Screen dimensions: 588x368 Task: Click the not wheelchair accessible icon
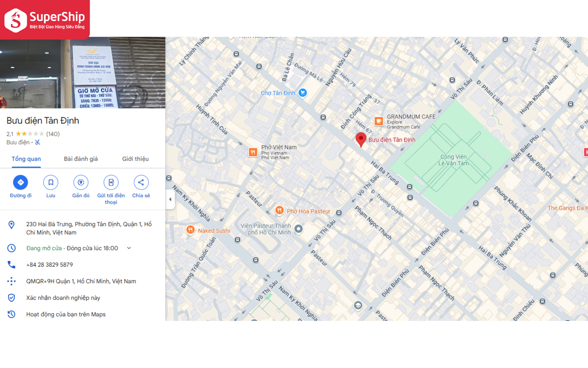coord(37,142)
